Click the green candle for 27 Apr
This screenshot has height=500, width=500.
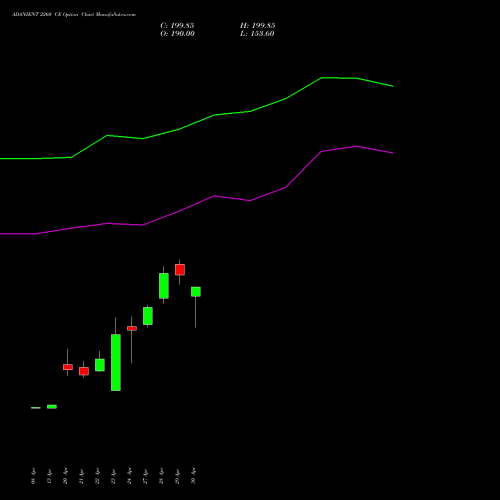[148, 316]
